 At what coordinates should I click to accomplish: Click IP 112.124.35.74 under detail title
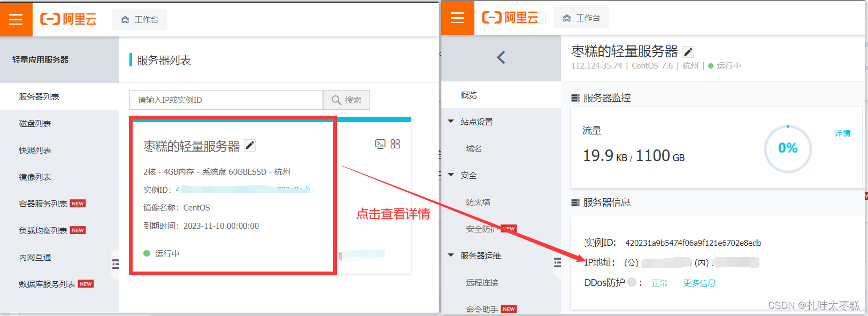pos(596,65)
